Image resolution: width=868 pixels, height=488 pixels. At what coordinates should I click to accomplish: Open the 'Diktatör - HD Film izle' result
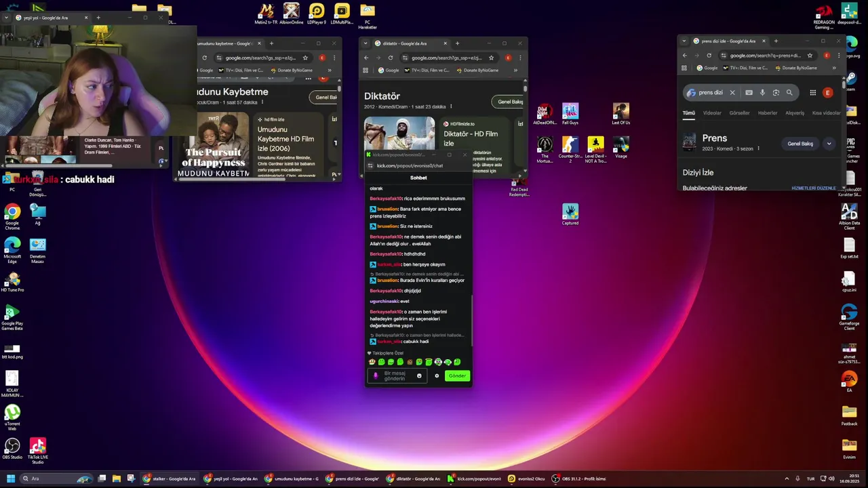tap(471, 138)
